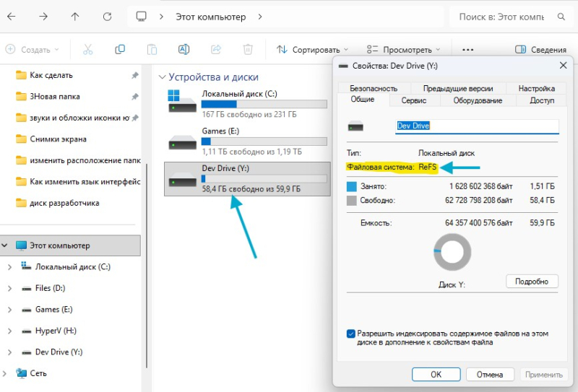Collapse Этот компьютер tree node
The height and width of the screenshot is (392, 578).
(4, 245)
